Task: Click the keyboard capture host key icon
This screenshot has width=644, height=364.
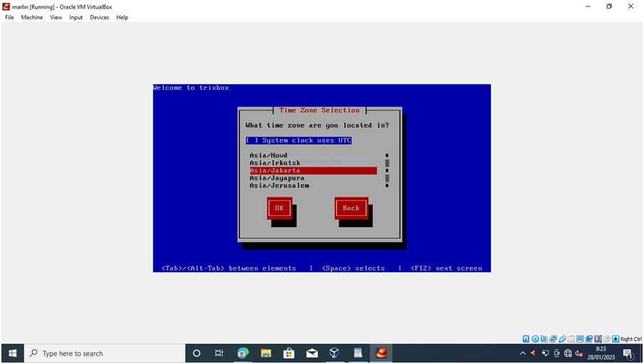Action: coord(616,339)
